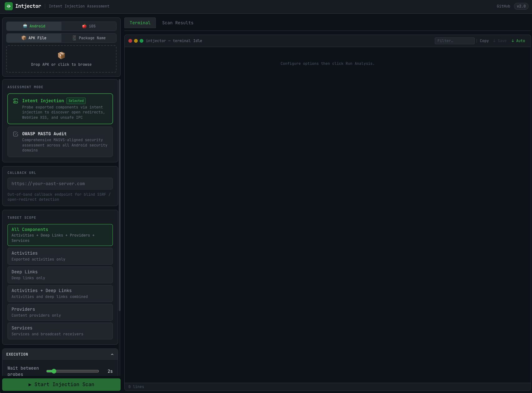The width and height of the screenshot is (532, 393).
Task: Switch to the Scan Results tab
Action: (177, 22)
